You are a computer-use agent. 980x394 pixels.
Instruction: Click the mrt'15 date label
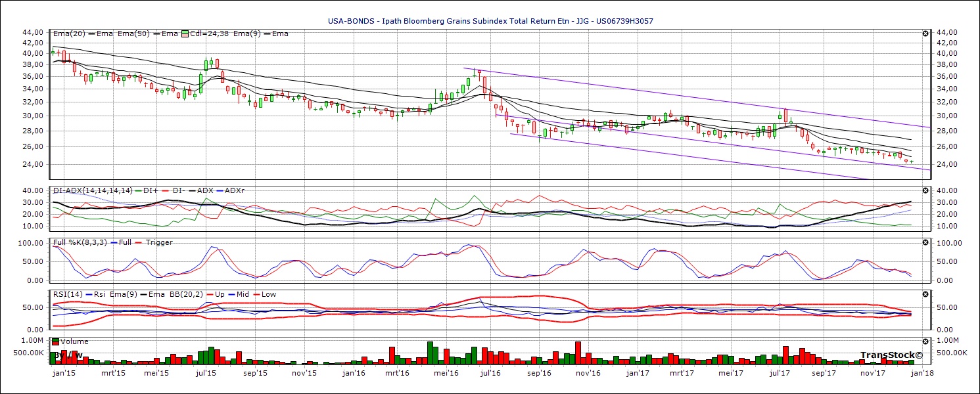tap(113, 373)
